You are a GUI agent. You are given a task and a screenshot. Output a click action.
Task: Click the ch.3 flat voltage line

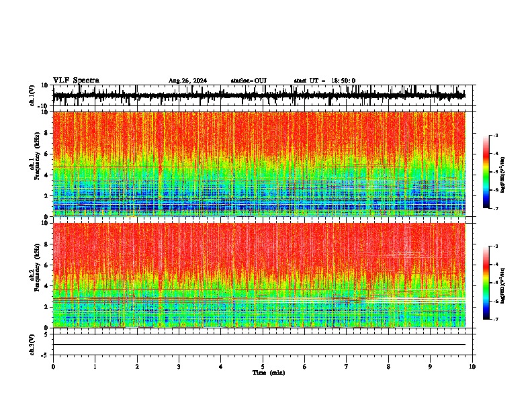[x=259, y=345]
